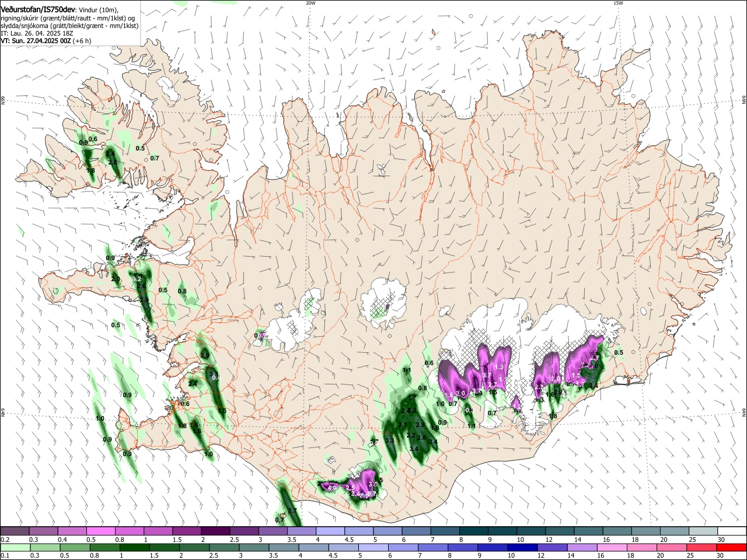Image resolution: width=747 pixels, height=560 pixels.
Task: Click the dark teal swatch between 8 and 9 in the snow scale
Action: coord(473,531)
